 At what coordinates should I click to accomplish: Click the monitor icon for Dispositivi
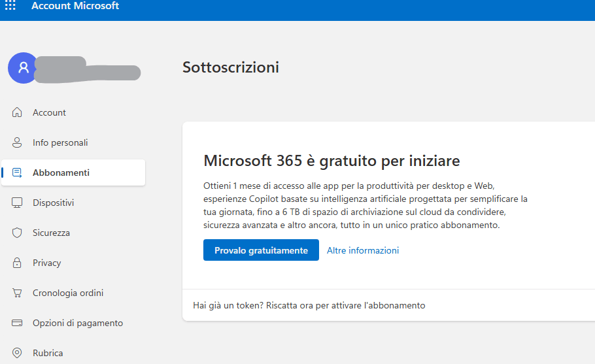pos(17,203)
